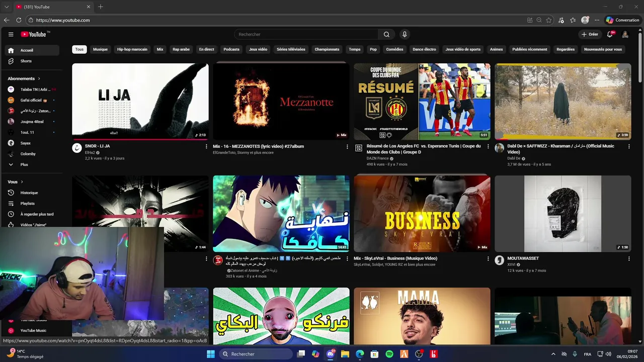Select the Musique filter chip

(100, 49)
